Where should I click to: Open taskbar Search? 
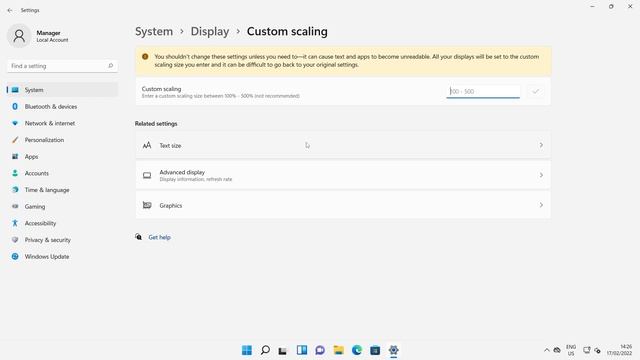(x=265, y=350)
